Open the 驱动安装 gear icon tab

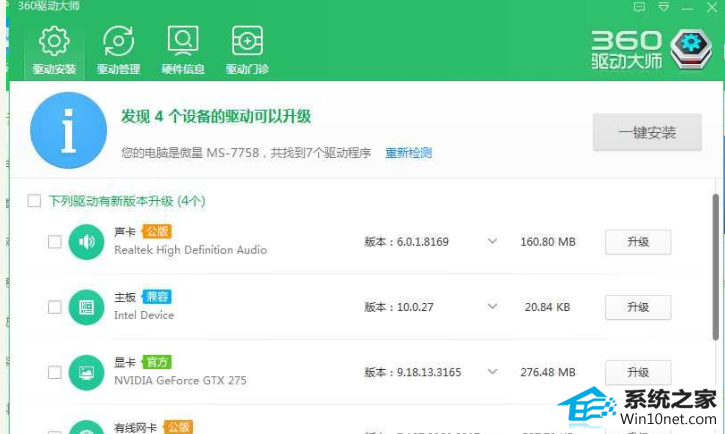54,41
